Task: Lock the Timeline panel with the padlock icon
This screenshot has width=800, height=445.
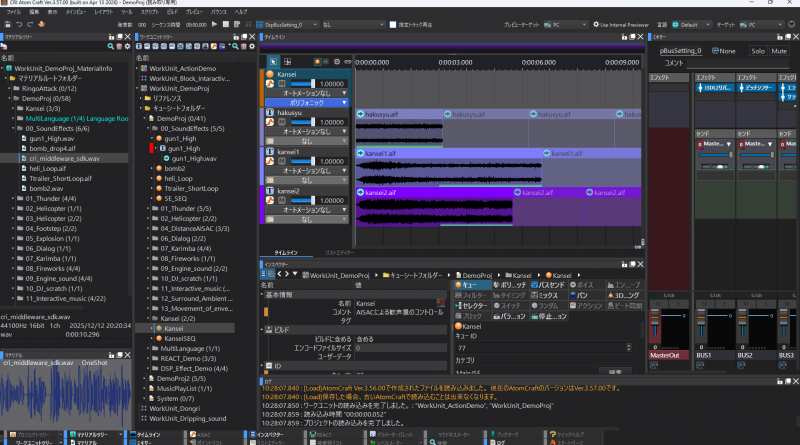Action: (624, 37)
